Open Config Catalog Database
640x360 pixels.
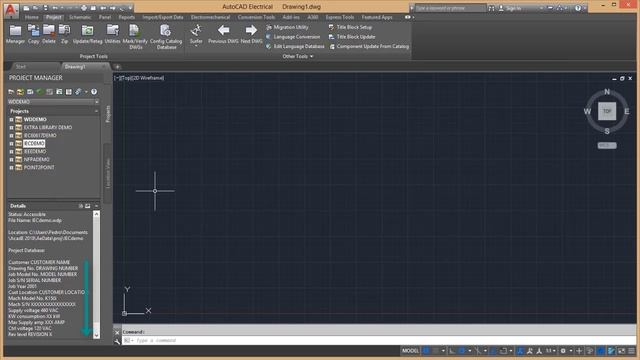click(166, 37)
